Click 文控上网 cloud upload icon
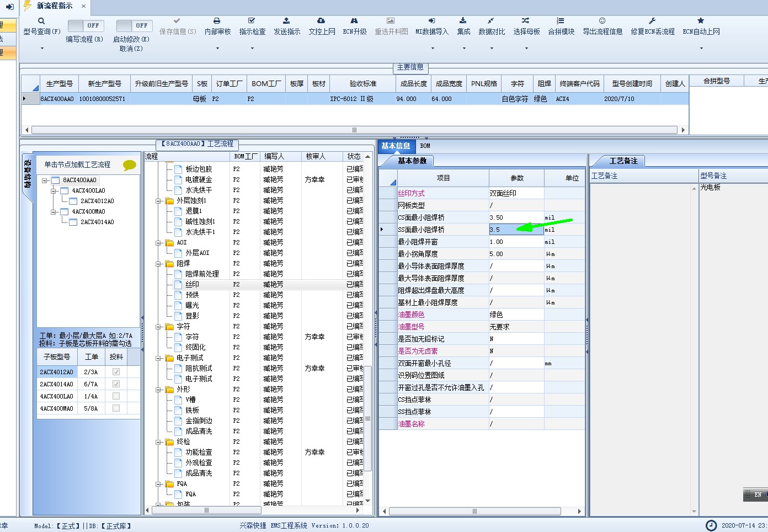 (322, 21)
